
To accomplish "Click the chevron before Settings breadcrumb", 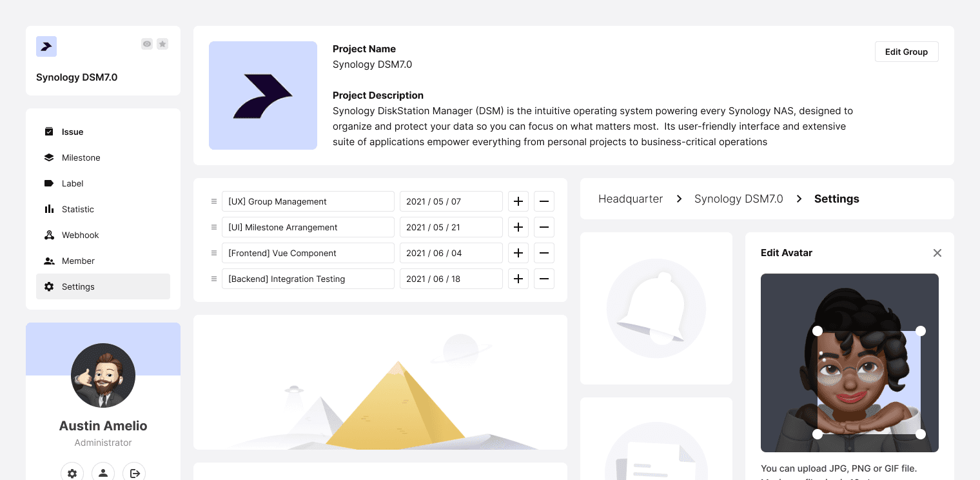I will (x=799, y=199).
